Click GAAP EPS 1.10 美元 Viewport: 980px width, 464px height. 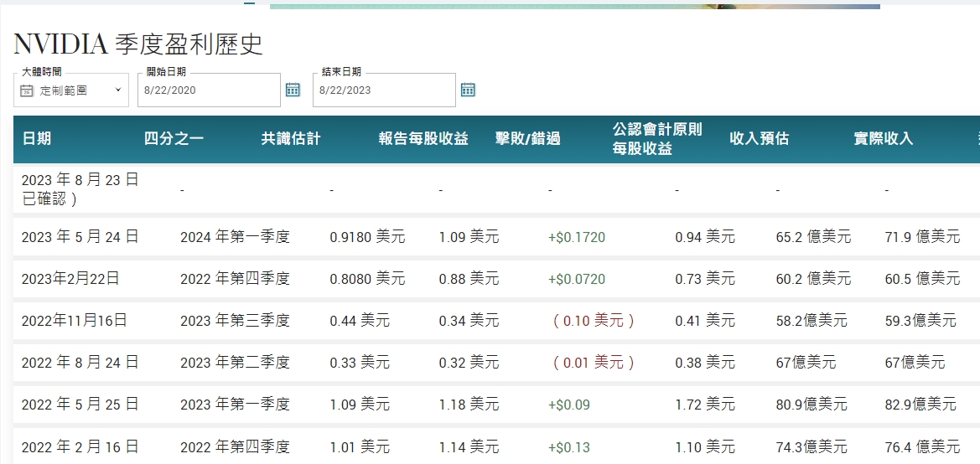(x=705, y=447)
